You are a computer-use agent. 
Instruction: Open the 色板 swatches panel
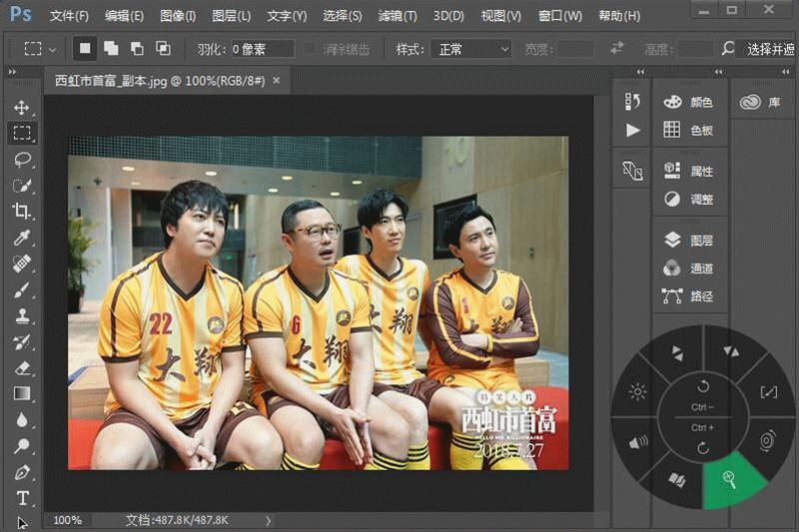[x=688, y=130]
